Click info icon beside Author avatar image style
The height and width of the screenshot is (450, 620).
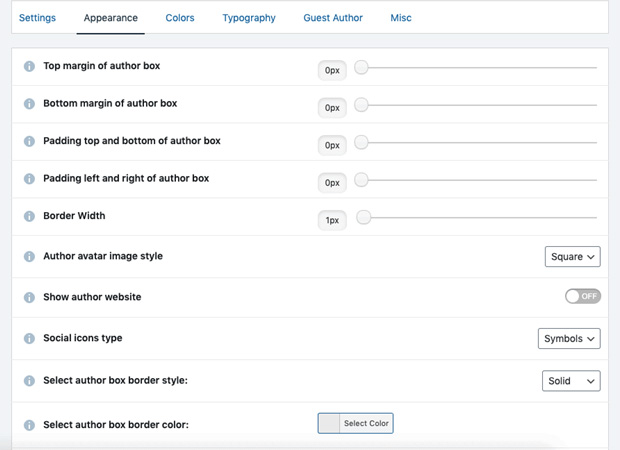(x=29, y=257)
